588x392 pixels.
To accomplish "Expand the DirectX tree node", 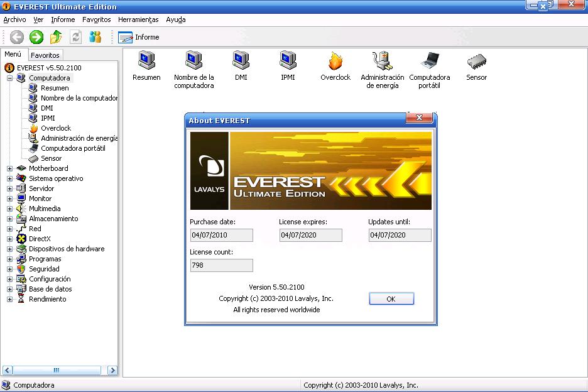I will coord(9,239).
